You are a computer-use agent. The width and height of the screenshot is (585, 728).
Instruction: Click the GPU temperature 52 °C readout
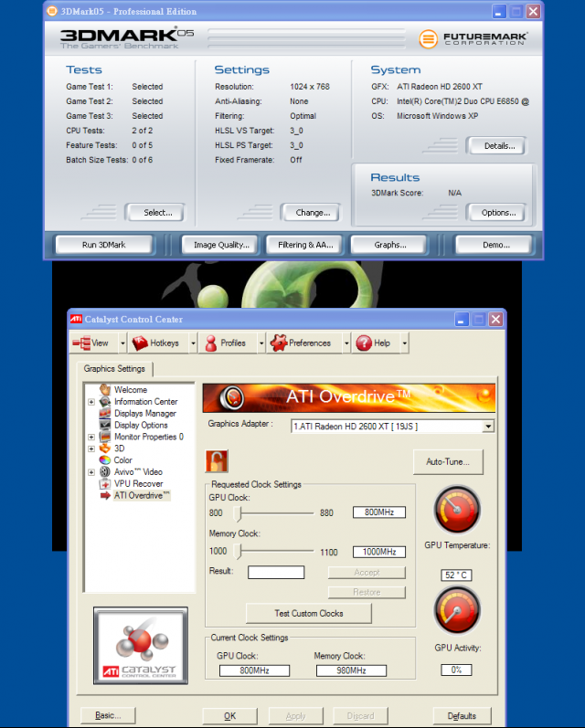pyautogui.click(x=456, y=575)
